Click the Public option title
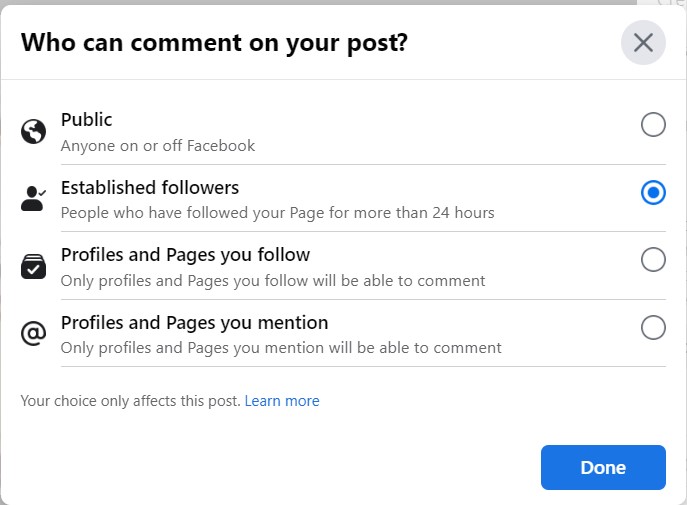Image resolution: width=687 pixels, height=505 pixels. (x=86, y=120)
